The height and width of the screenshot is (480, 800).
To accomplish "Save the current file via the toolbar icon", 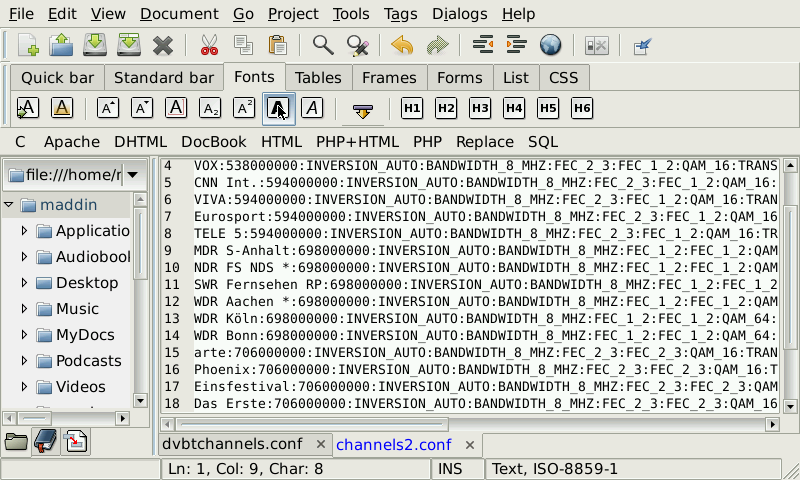I will point(95,45).
